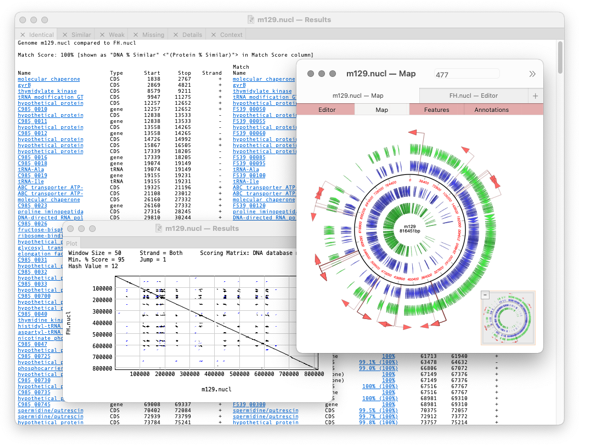Open the gyrB link in the Name column
Screen dimensions: 600x448
point(24,85)
